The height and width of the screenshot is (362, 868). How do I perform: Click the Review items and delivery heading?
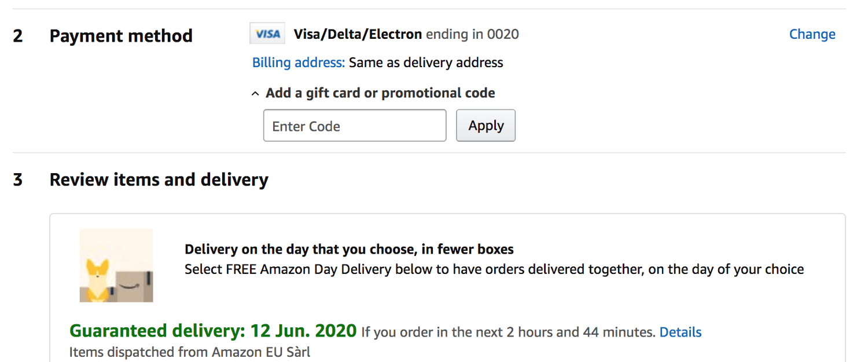pos(159,180)
